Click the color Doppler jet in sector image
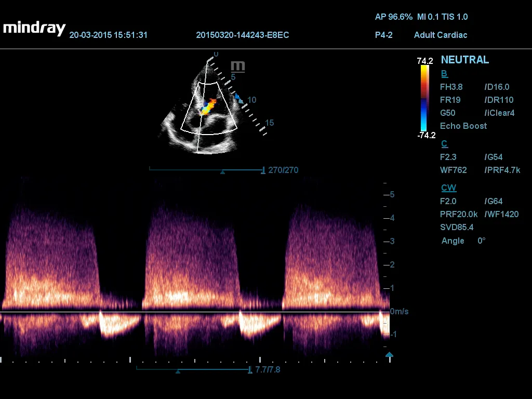532x399 pixels. point(209,106)
